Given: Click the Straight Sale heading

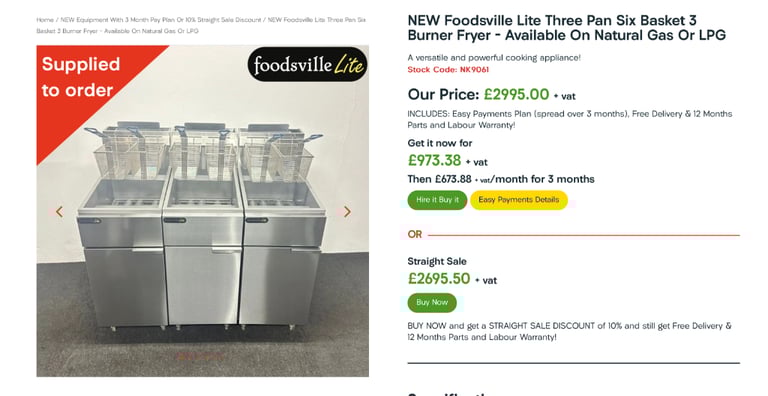Looking at the screenshot, I should (437, 261).
